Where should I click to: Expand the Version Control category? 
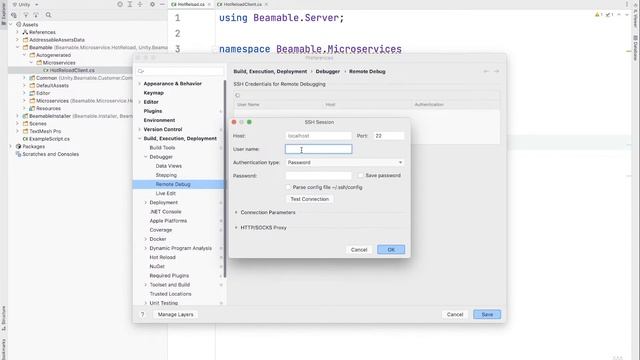click(140, 129)
